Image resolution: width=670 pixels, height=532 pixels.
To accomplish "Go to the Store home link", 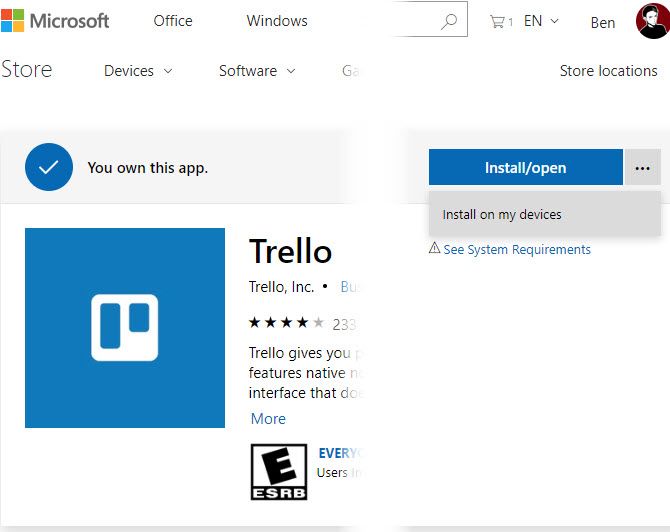I will pos(26,69).
